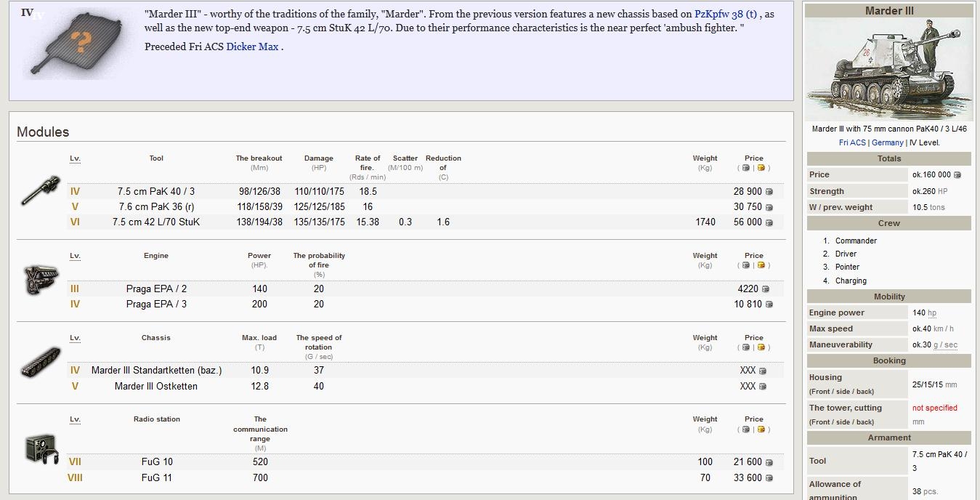Click gold coin icon in Radio station Price header
Image resolution: width=980 pixels, height=500 pixels.
point(761,430)
